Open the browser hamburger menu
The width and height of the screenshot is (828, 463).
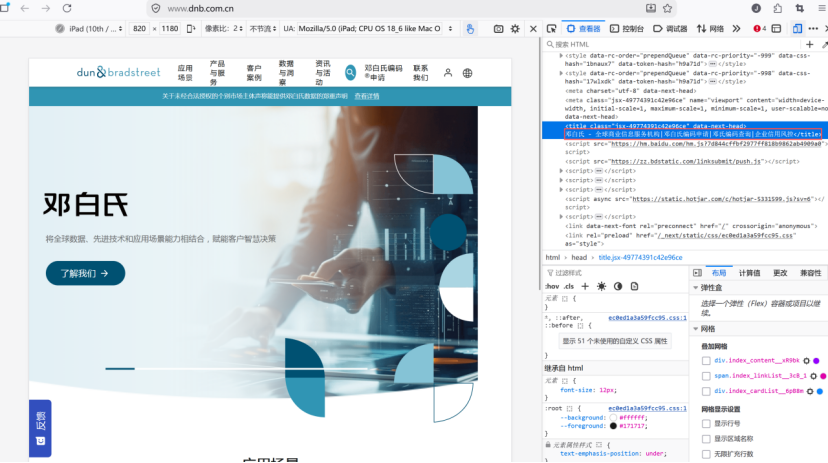[x=822, y=8]
